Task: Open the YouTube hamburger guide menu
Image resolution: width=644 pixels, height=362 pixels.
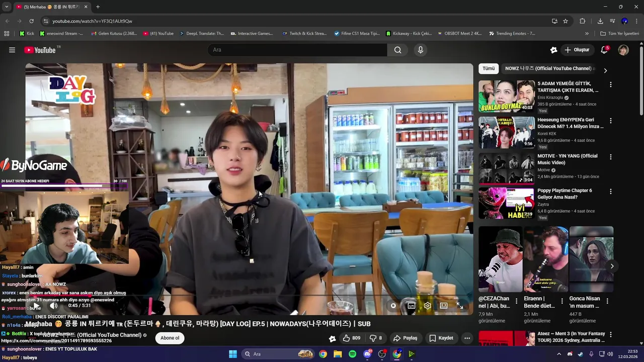Action: coord(12,50)
